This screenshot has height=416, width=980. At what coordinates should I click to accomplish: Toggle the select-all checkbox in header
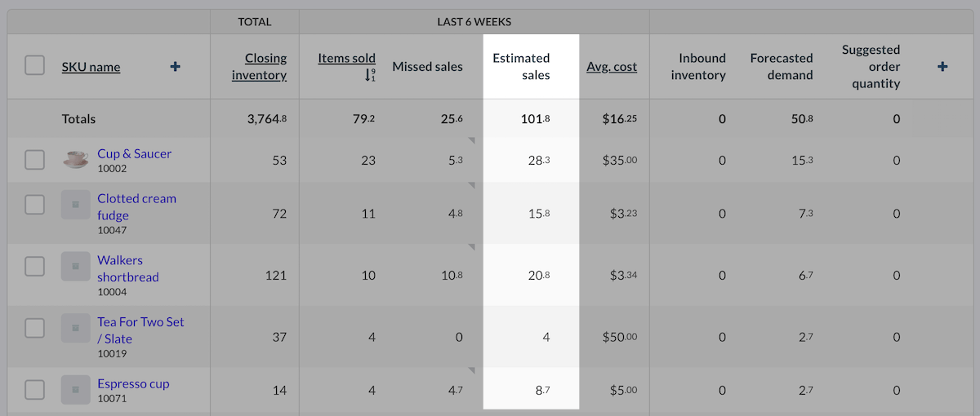tap(34, 65)
